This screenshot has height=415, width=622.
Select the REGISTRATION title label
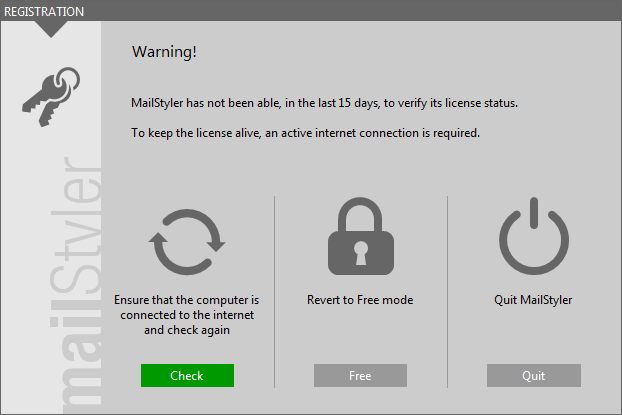(x=44, y=12)
